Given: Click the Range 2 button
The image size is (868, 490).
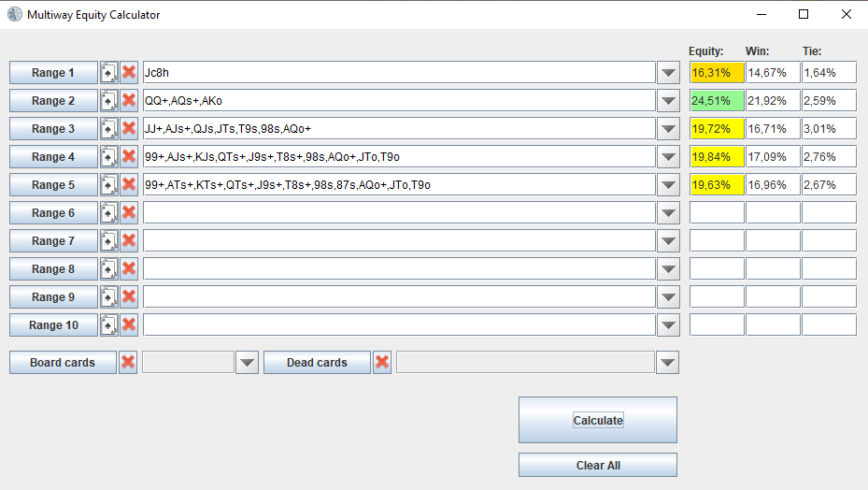Looking at the screenshot, I should (x=53, y=100).
